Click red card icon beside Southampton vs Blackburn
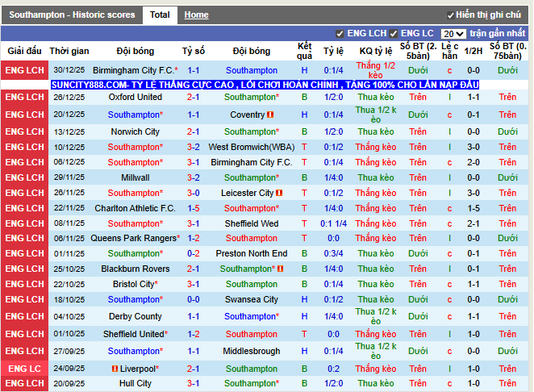 tap(280, 269)
